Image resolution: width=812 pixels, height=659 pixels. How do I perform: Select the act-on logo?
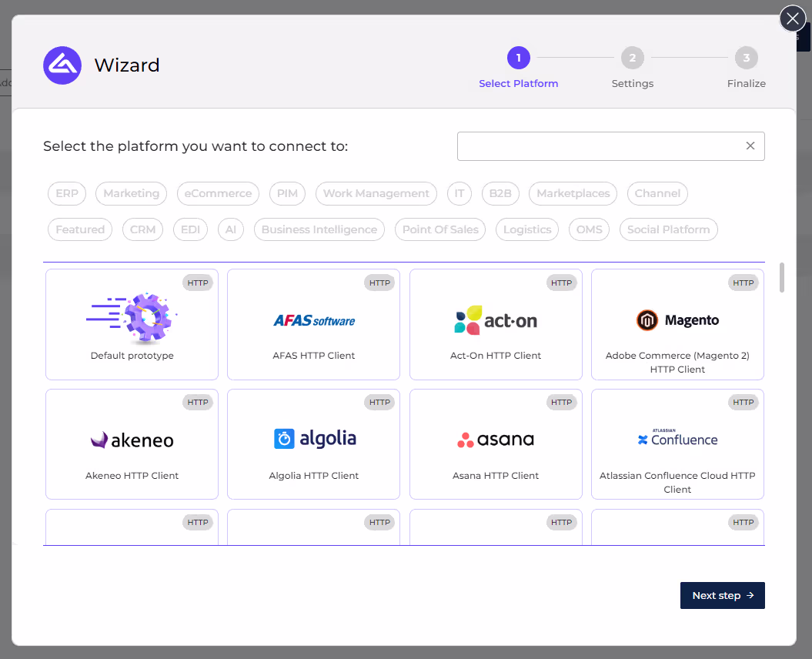click(x=496, y=320)
